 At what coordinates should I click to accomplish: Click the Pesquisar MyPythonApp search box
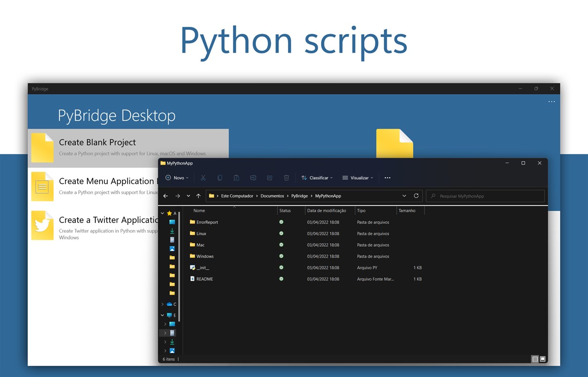[485, 195]
